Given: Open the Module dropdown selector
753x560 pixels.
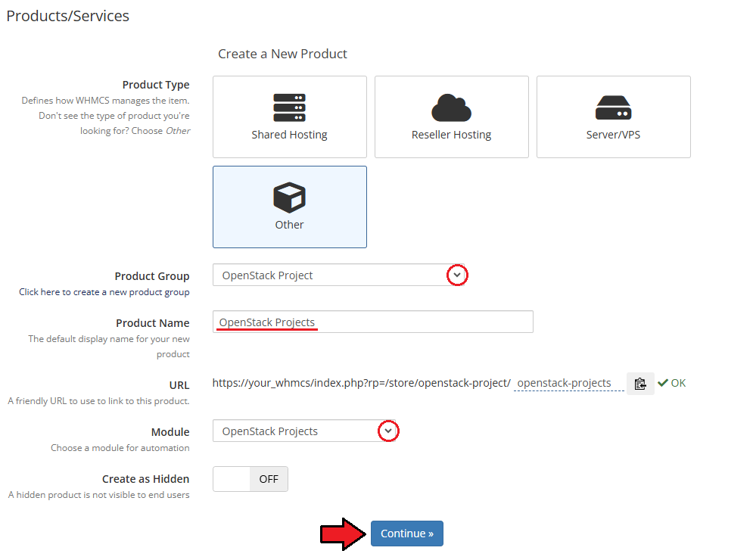Looking at the screenshot, I should tap(305, 431).
